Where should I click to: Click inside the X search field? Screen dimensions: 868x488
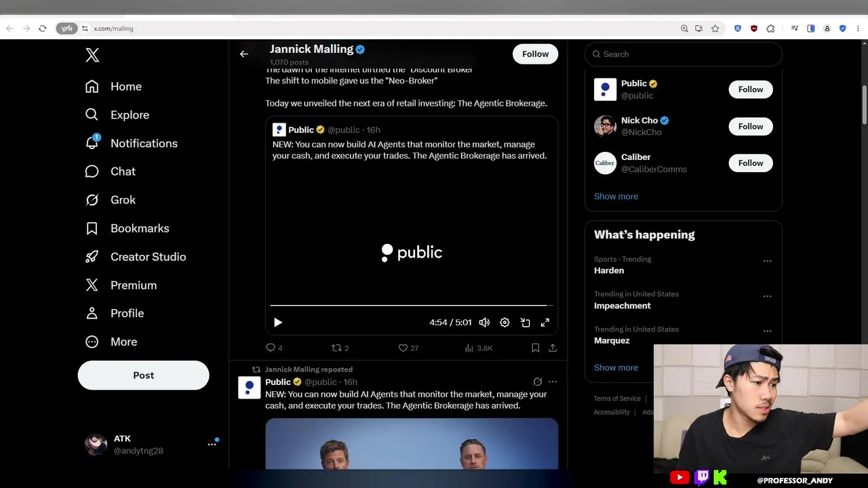point(683,54)
